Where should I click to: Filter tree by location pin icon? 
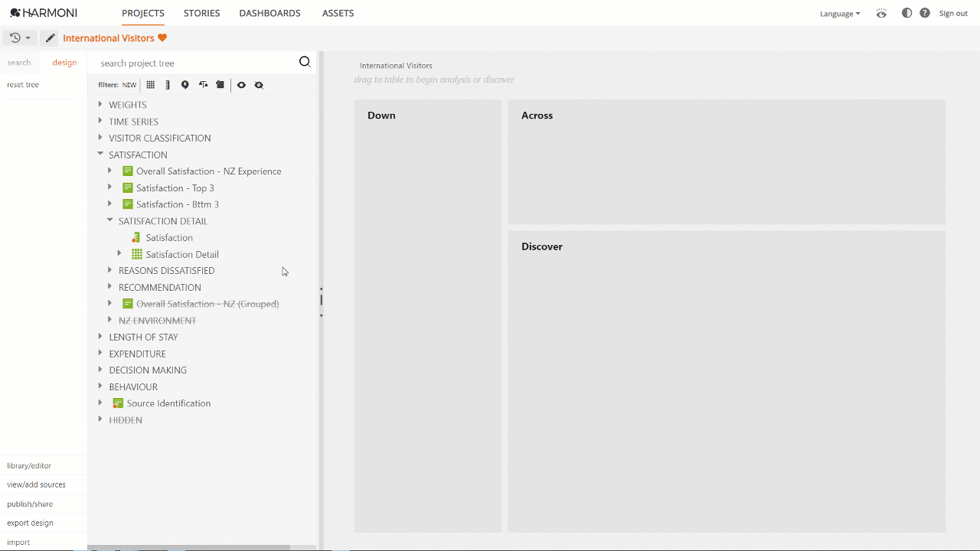(x=185, y=85)
